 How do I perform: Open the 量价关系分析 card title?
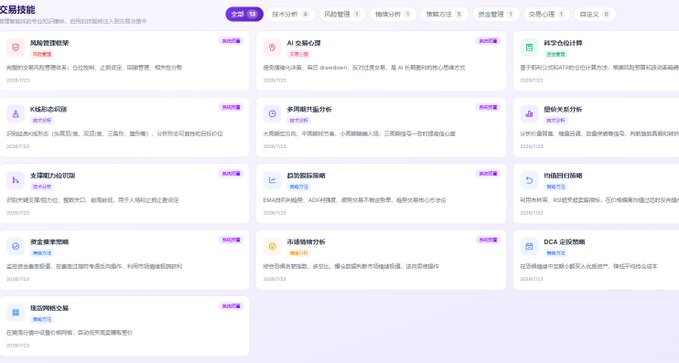click(563, 109)
